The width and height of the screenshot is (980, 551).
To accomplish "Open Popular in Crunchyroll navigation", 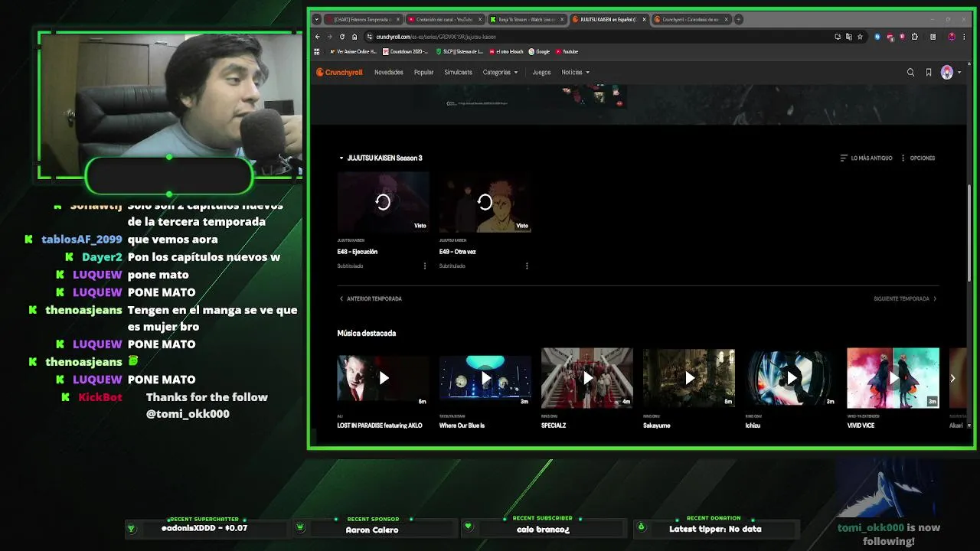I will 423,72.
